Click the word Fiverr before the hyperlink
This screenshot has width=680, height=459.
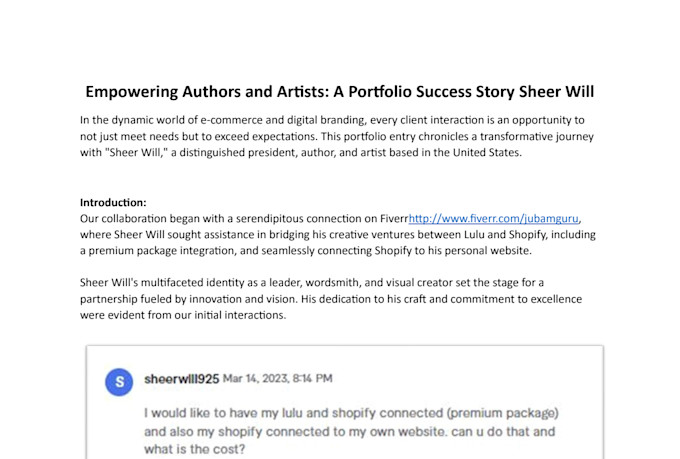coord(394,219)
